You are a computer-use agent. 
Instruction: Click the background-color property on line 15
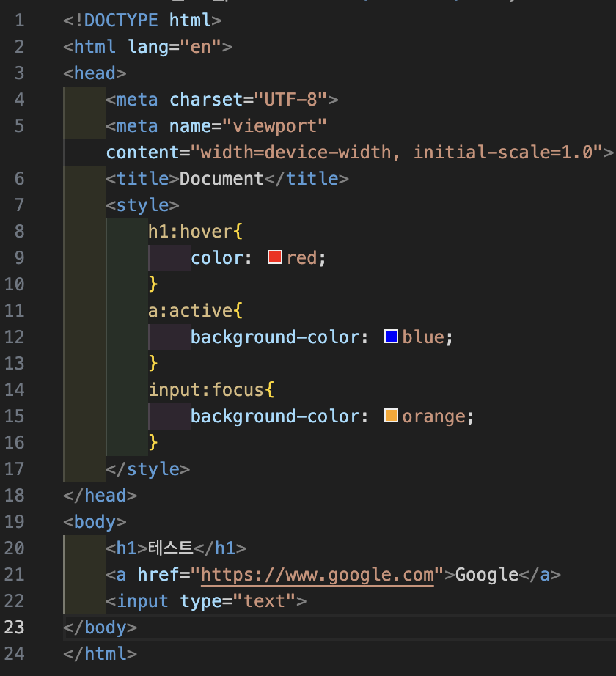274,416
